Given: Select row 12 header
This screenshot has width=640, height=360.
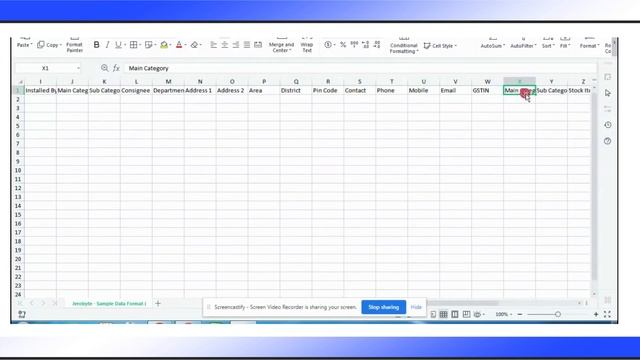Looking at the screenshot, I should tap(18, 188).
